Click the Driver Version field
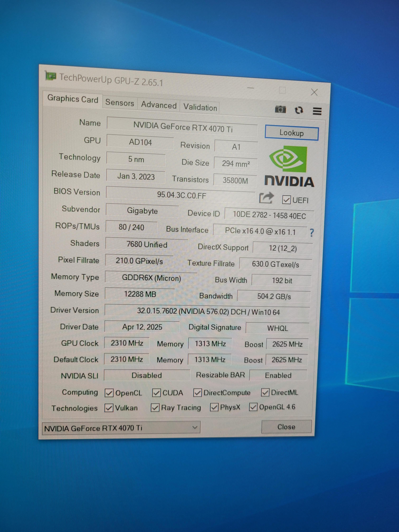The width and height of the screenshot is (399, 532). click(207, 312)
